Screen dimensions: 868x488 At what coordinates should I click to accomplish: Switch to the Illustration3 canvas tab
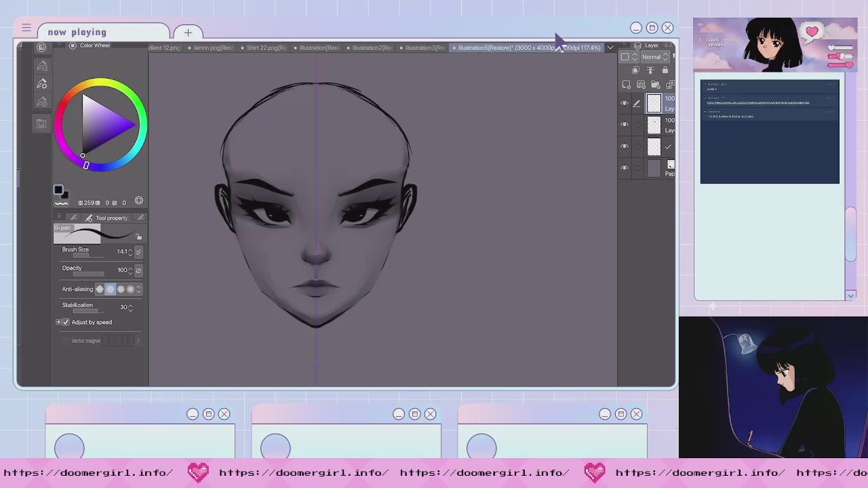422,47
